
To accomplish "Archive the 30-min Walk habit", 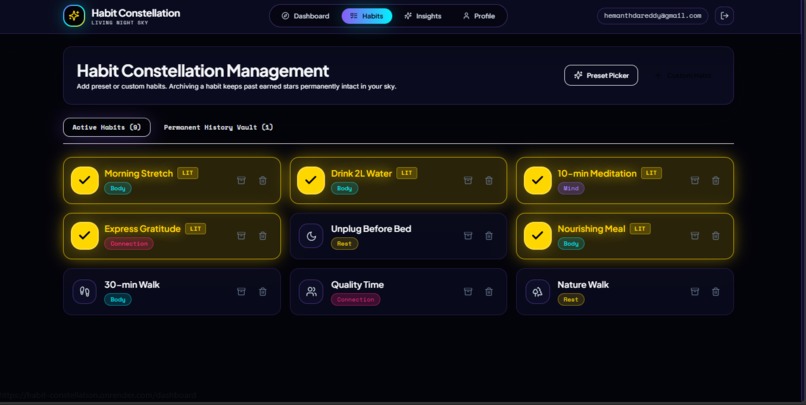I will 241,291.
